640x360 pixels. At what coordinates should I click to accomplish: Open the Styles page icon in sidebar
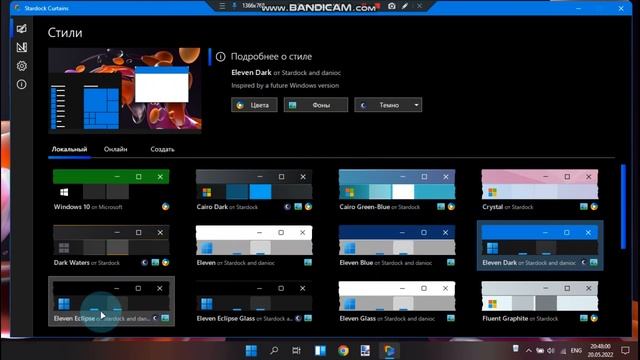tap(22, 28)
